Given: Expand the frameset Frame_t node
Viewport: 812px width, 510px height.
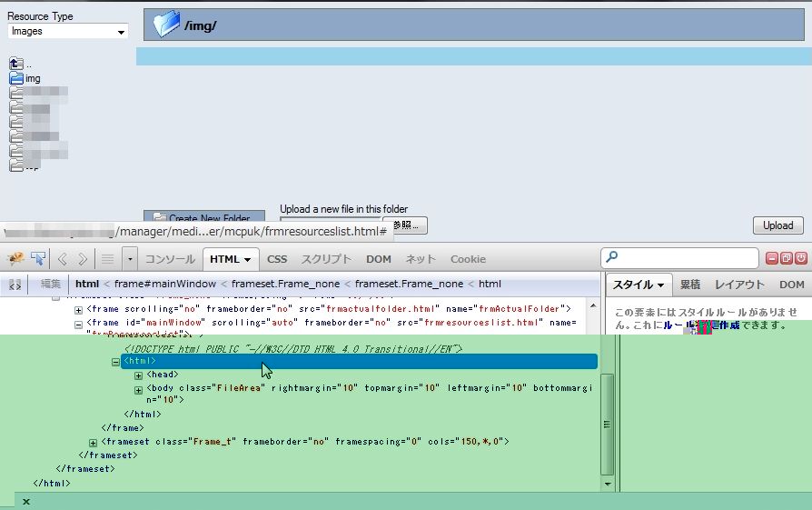Looking at the screenshot, I should pos(94,443).
